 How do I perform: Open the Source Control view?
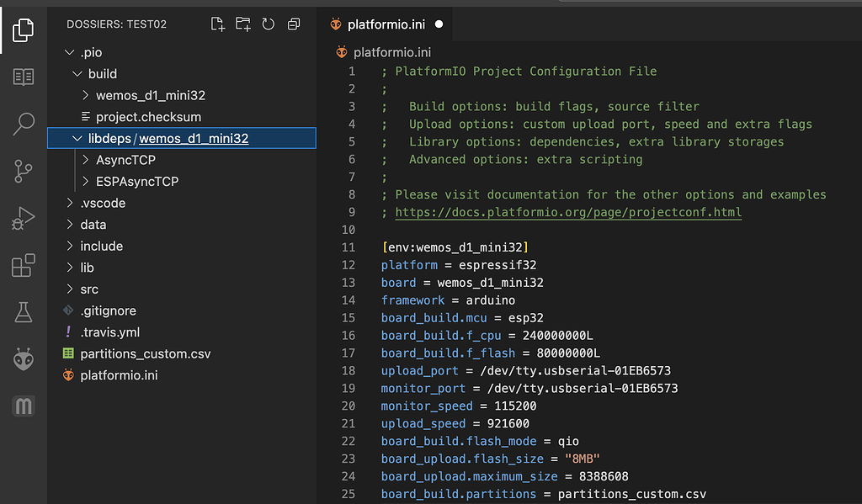(x=23, y=169)
